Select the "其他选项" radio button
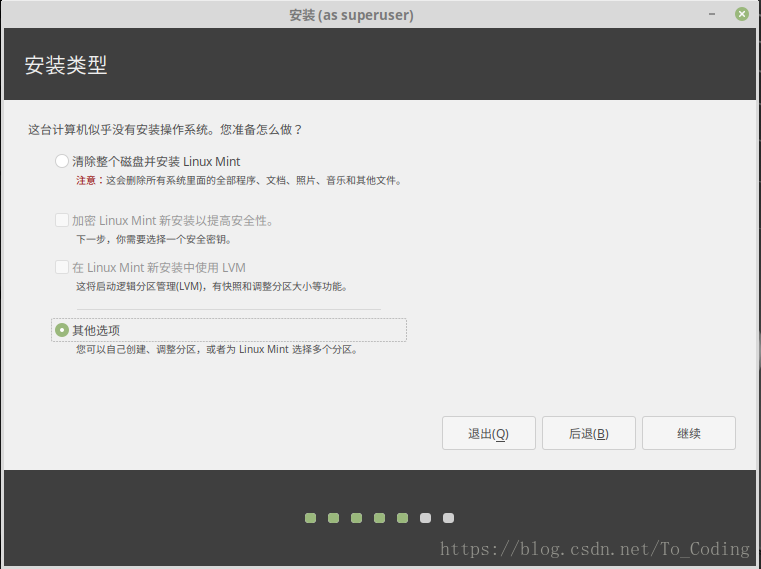The width and height of the screenshot is (761, 569). coord(62,330)
